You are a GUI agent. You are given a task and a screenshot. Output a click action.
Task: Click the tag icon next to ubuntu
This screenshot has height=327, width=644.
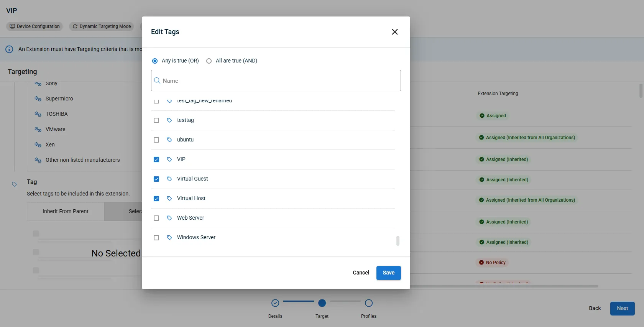[x=169, y=140]
